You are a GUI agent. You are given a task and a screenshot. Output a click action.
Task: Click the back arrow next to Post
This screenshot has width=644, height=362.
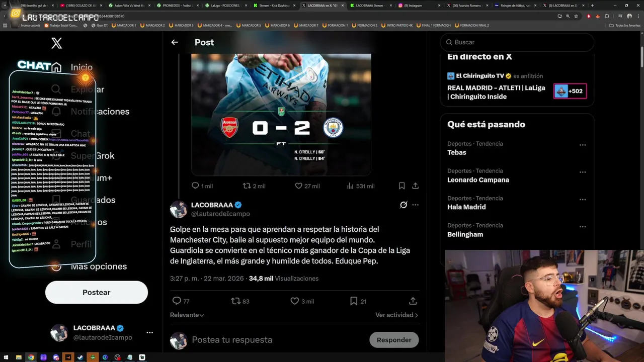(x=175, y=42)
